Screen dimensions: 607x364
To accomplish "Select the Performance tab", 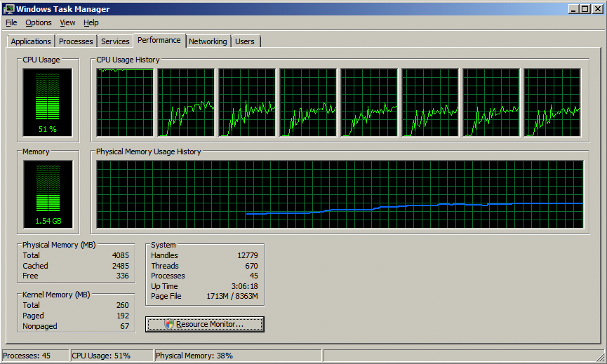I will pyautogui.click(x=159, y=40).
